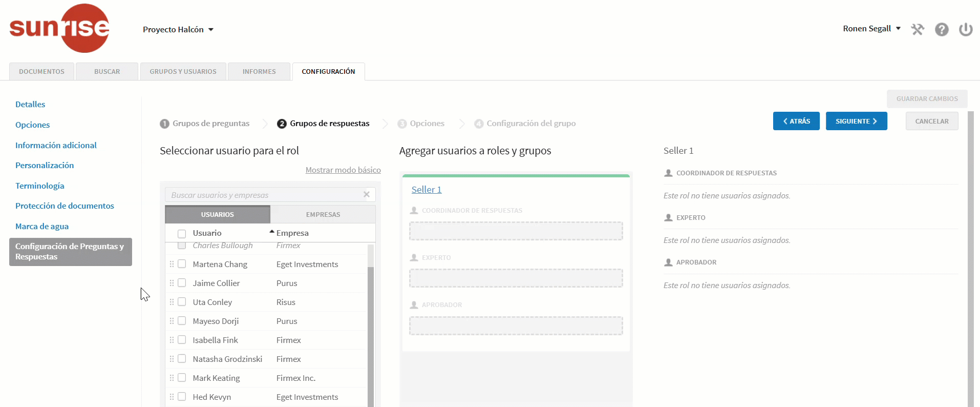Click step 2 Grupos de respuestas
Screen dimensions: 980x407
click(x=323, y=124)
